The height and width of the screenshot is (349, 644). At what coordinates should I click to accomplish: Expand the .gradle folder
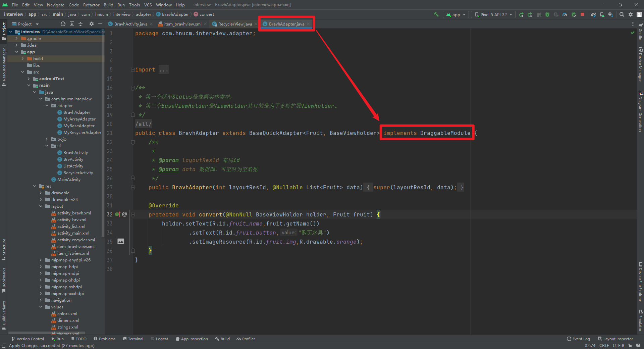(16, 39)
